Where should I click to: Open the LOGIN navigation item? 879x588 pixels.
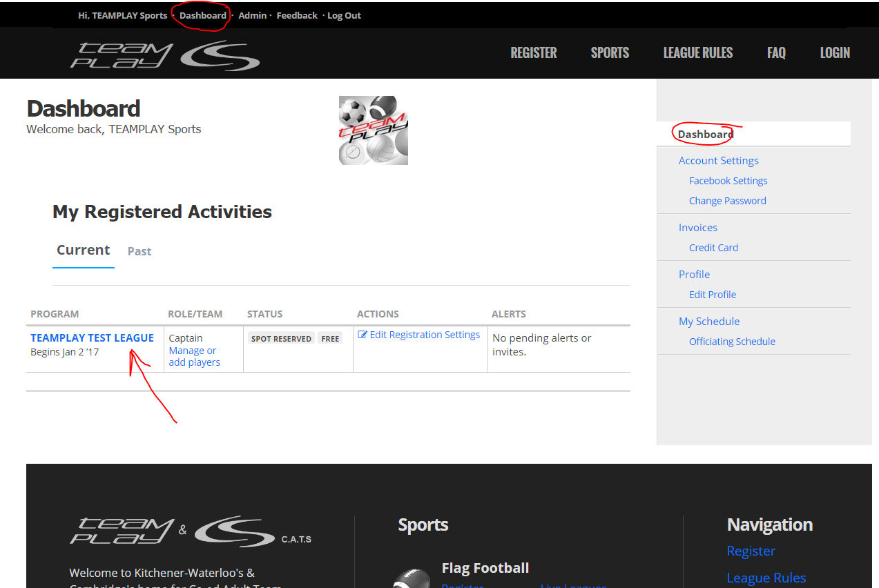835,53
